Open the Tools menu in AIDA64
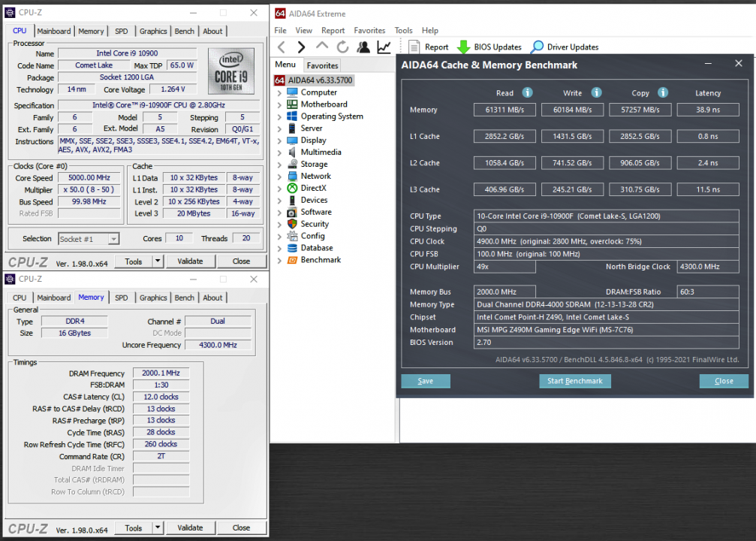The image size is (756, 541). (403, 31)
